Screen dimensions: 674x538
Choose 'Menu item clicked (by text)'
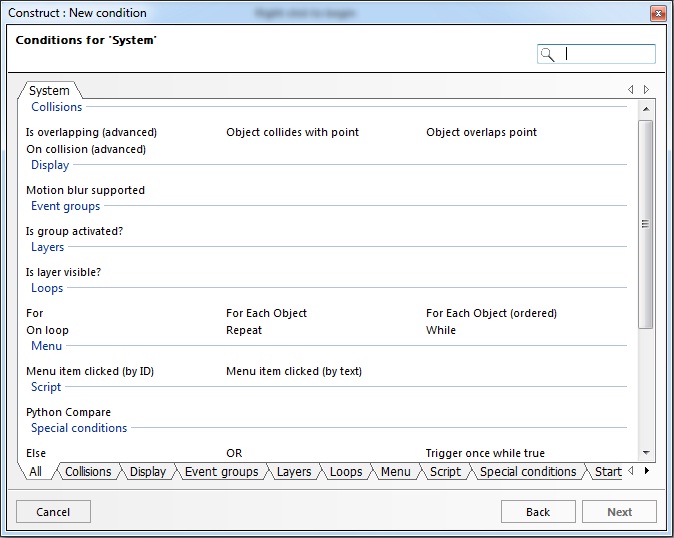294,371
